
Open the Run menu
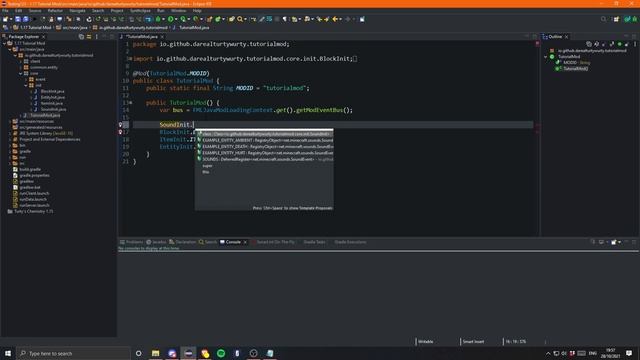(x=160, y=11)
